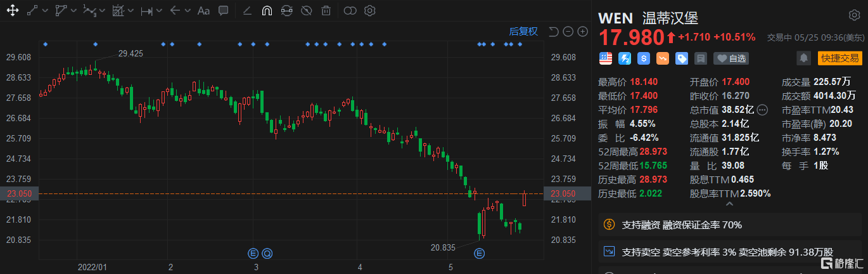This screenshot has width=868, height=274.
Task: Reset the chart view with undo arrow
Action: pyautogui.click(x=553, y=32)
